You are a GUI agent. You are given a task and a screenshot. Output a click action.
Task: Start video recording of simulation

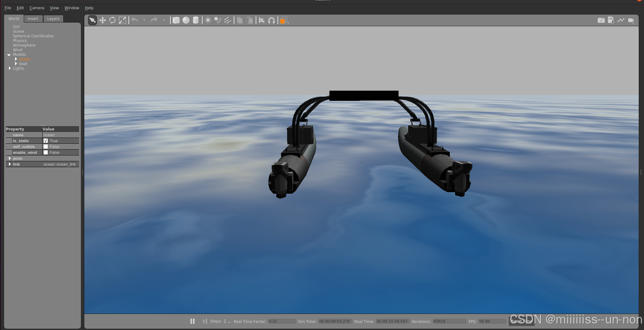[631, 20]
